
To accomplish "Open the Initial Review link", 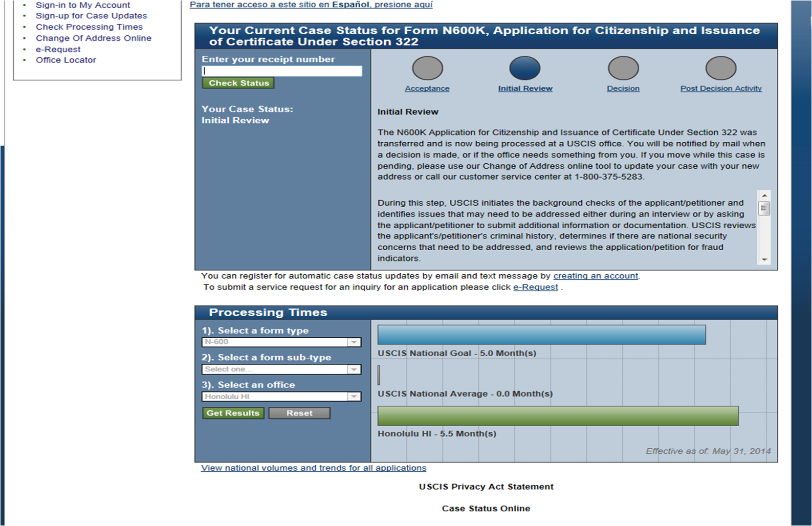I will 525,89.
